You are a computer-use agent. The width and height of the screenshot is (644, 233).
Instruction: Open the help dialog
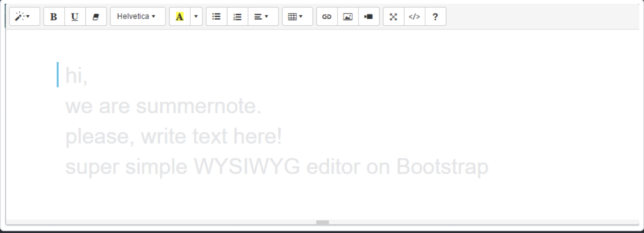point(435,16)
